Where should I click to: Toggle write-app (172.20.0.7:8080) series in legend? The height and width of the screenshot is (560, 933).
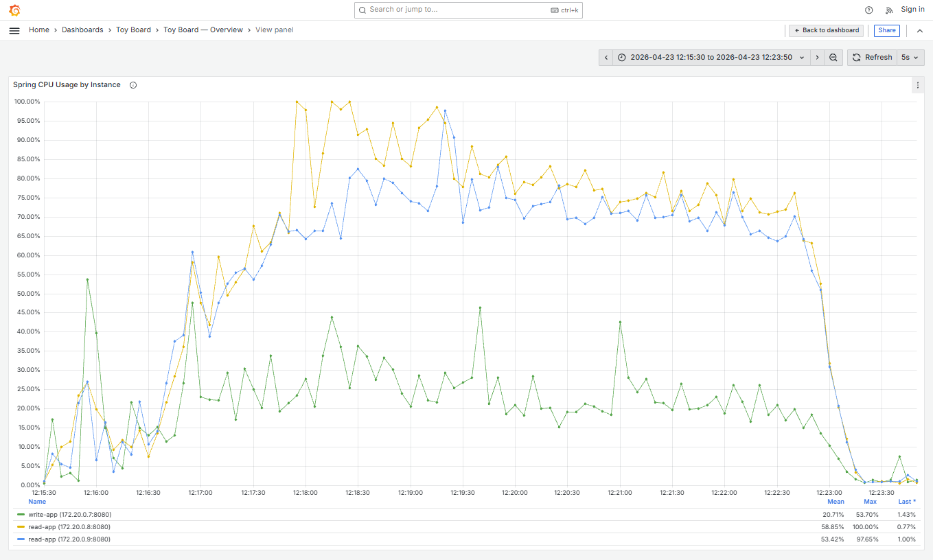tap(69, 514)
